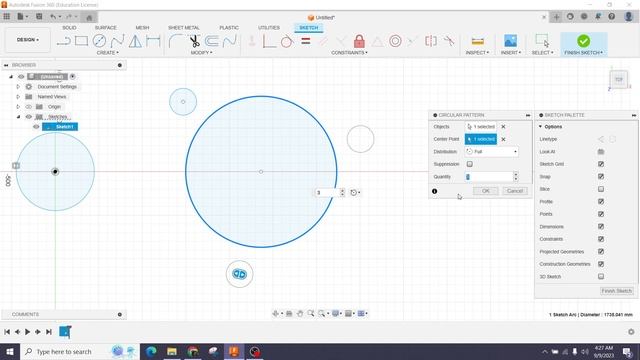The image size is (640, 360).
Task: Open the Help question mark icon
Action: click(611, 17)
